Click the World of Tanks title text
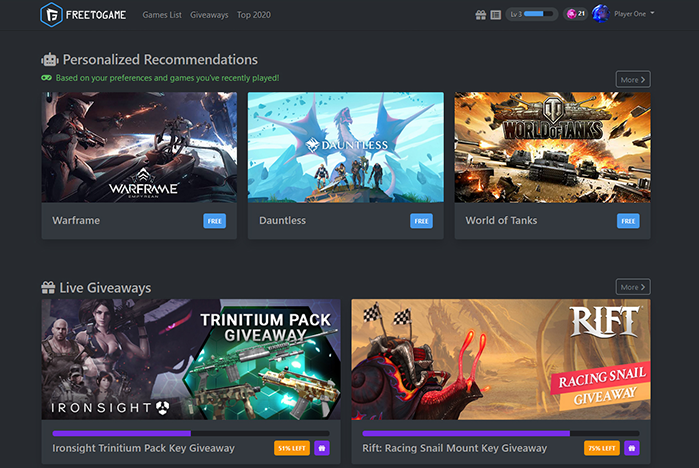The width and height of the screenshot is (699, 468). pyautogui.click(x=502, y=221)
